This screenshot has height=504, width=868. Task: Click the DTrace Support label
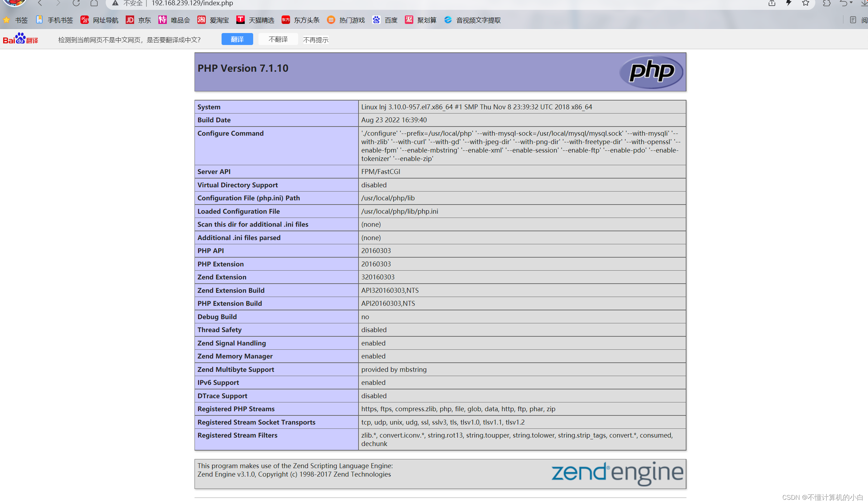pos(222,396)
